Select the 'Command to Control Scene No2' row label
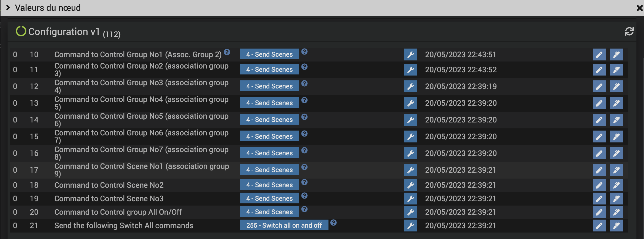Viewport: 644px width, 239px height. pos(109,185)
